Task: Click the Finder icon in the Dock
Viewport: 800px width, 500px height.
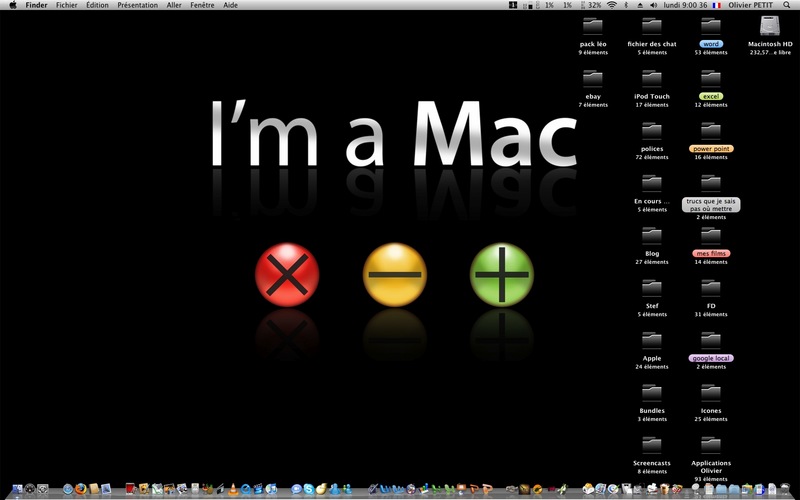Action: [x=17, y=489]
